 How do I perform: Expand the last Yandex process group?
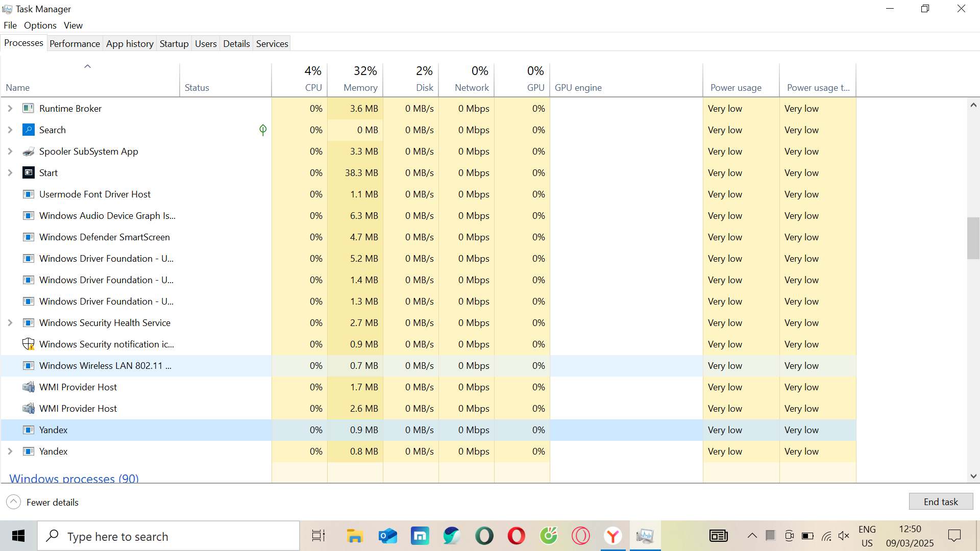coord(10,452)
